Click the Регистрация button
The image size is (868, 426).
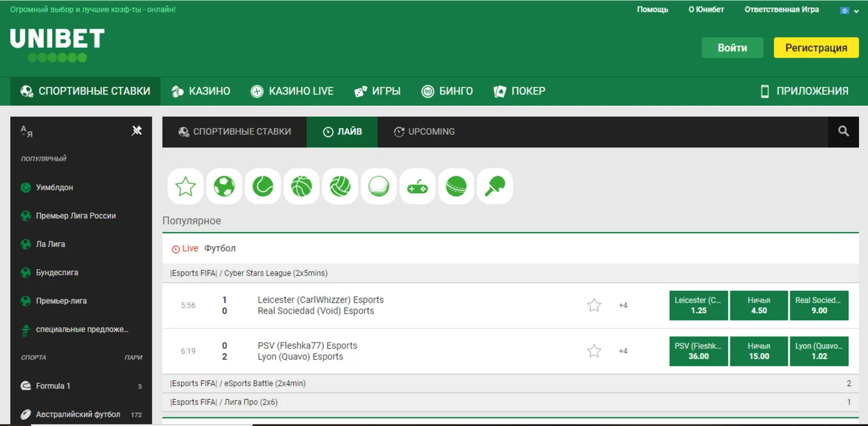(x=816, y=48)
